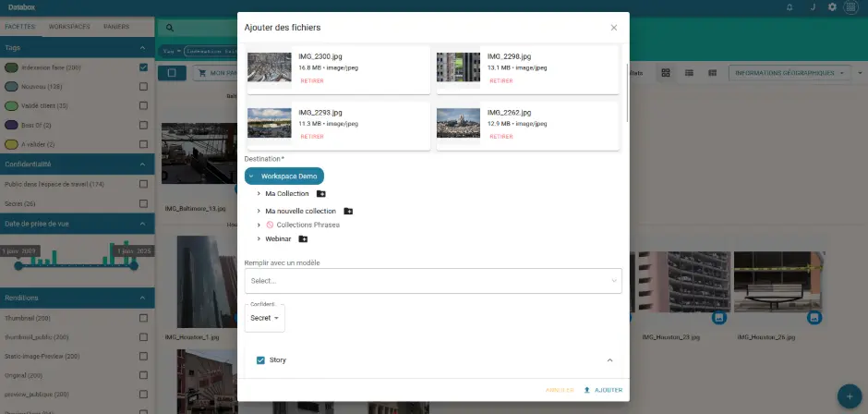Toggle the 'Indexation faite' tag checkbox
The width and height of the screenshot is (868, 414).
[143, 67]
